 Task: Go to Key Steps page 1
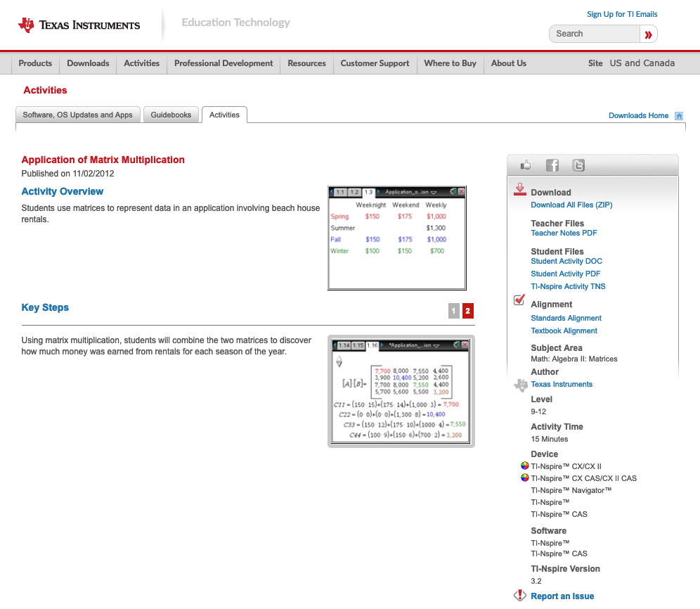[454, 311]
